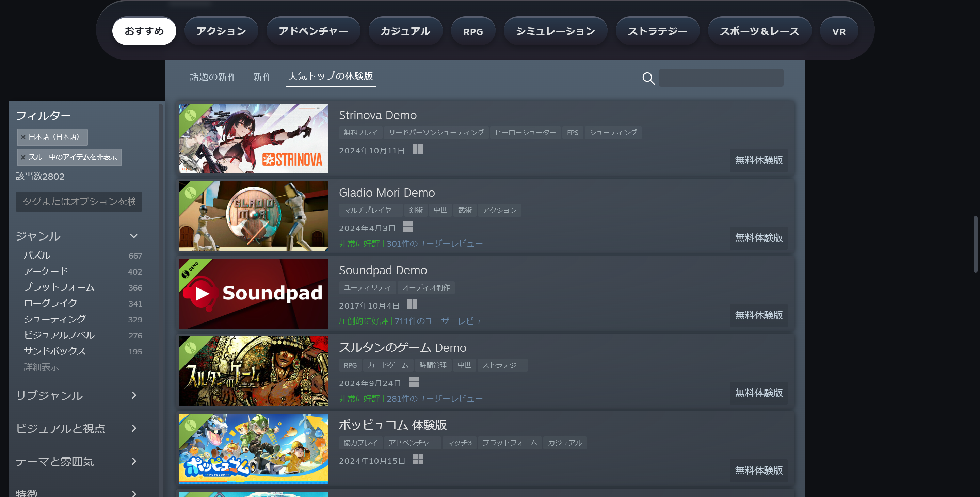The width and height of the screenshot is (980, 497).
Task: Click ヒーローシューター tag on Strinova Demo
Action: [525, 133]
